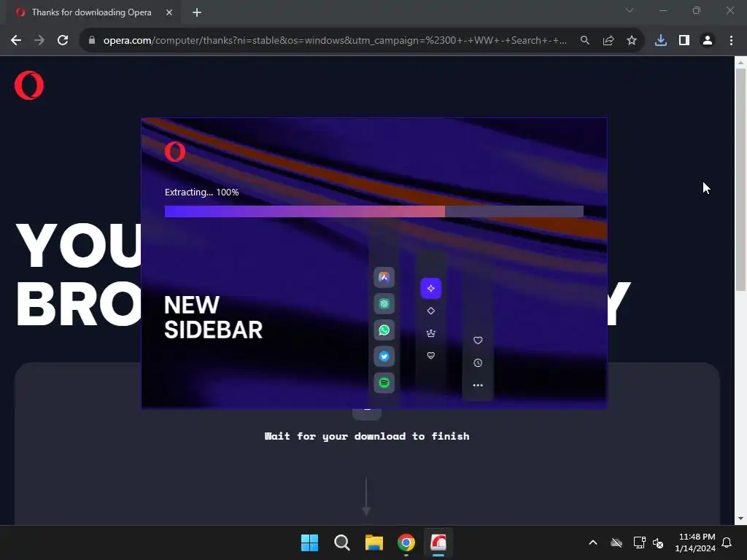Image resolution: width=747 pixels, height=560 pixels.
Task: Open a new browser tab
Action: 197,12
